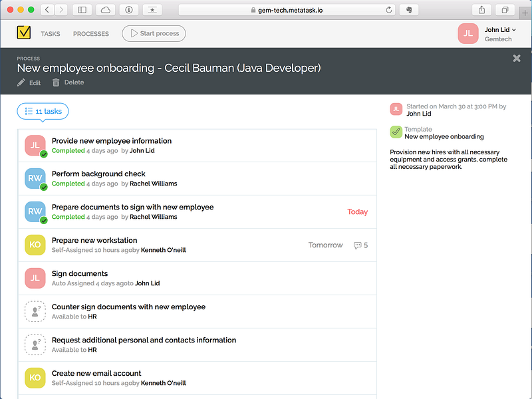Open Counter sign documents task
Screen dimensions: 532x399
[197, 312]
